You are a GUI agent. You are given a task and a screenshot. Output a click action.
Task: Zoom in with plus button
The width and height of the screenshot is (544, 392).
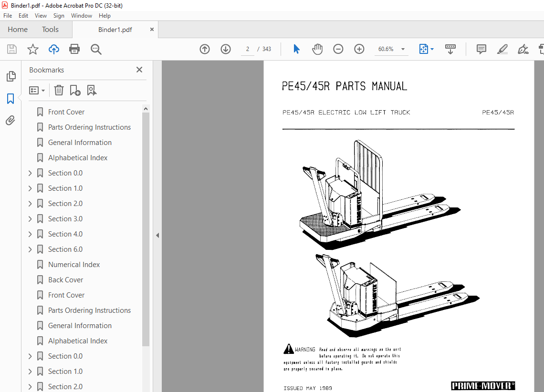pos(359,49)
